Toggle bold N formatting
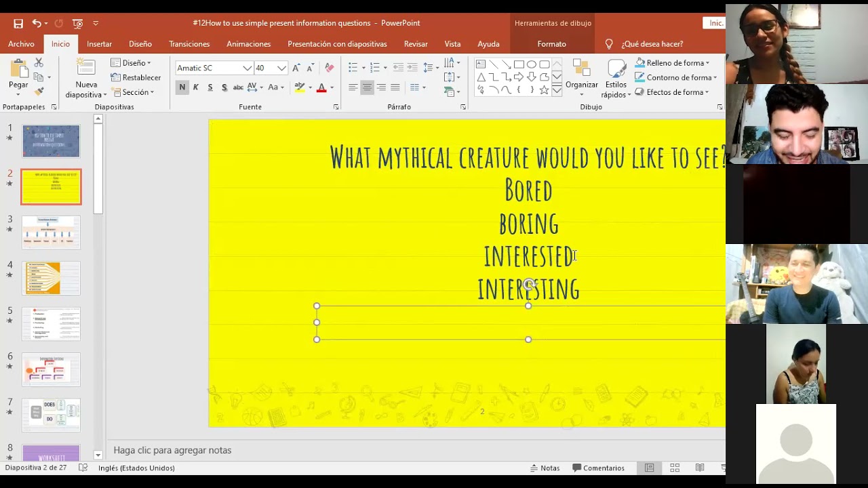The image size is (868, 488). 182,87
